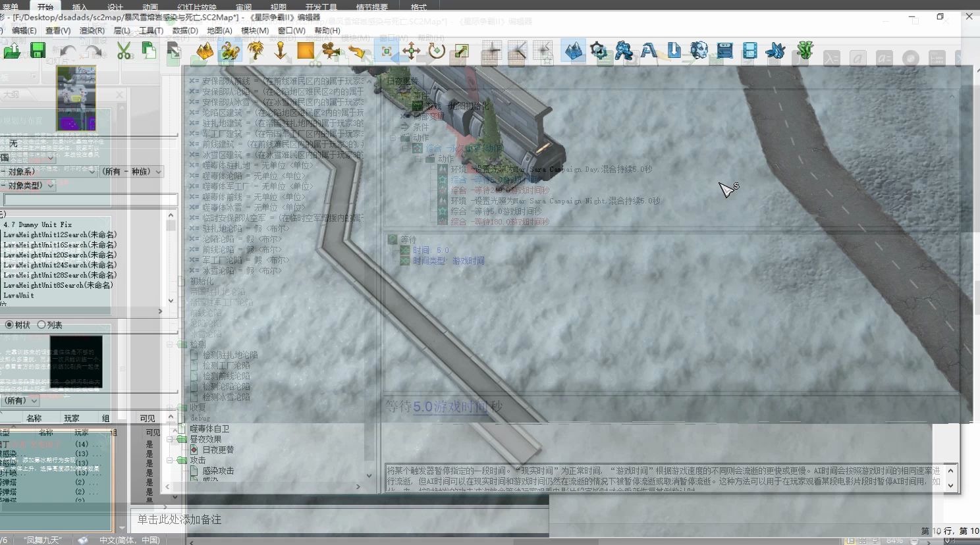
Task: Collapse the 动作 node in trigger details
Action: click(393, 138)
